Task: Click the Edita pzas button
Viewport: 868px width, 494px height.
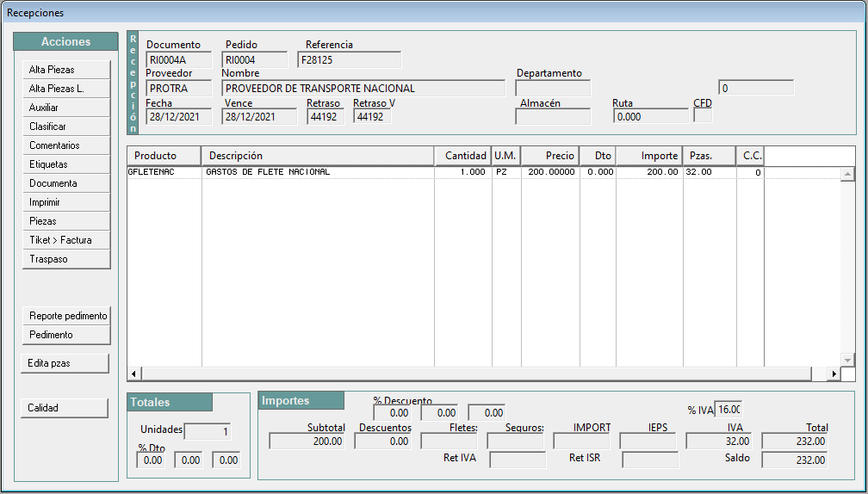Action: click(x=65, y=363)
